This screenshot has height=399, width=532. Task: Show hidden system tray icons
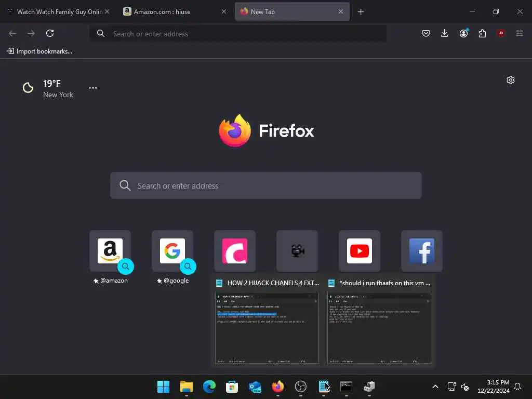coord(435,387)
